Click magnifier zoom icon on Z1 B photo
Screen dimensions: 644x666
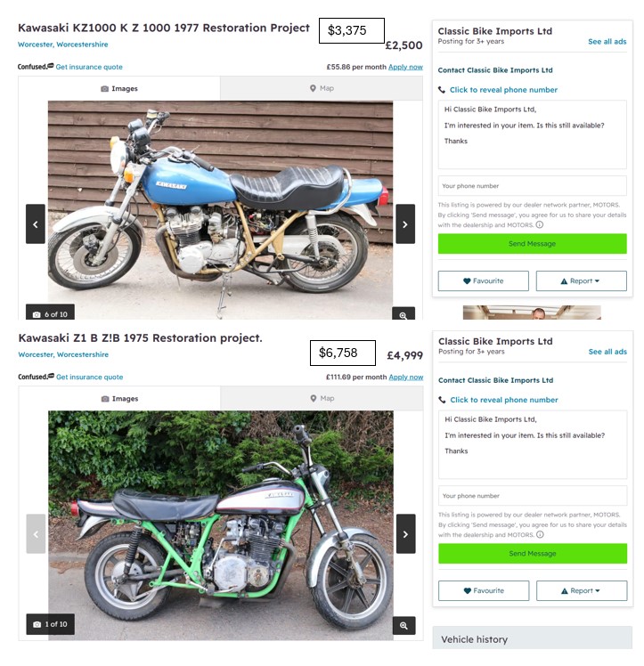404,625
